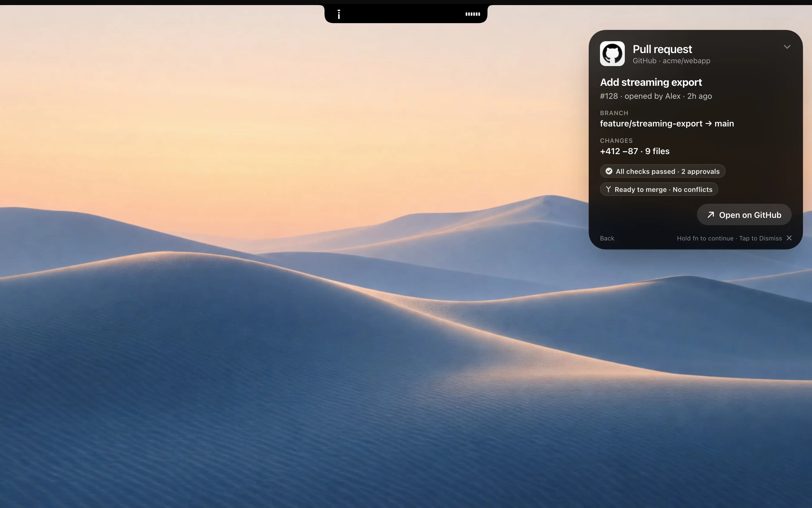Select 'All checks passed · 2 approvals' badge
Viewport: 812px width, 508px height.
tap(662, 171)
